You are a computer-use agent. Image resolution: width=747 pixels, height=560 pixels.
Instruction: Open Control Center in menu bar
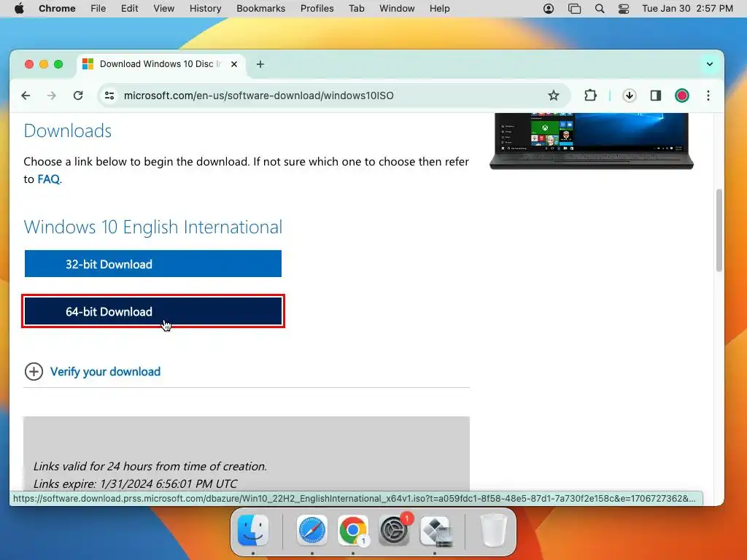tap(624, 9)
